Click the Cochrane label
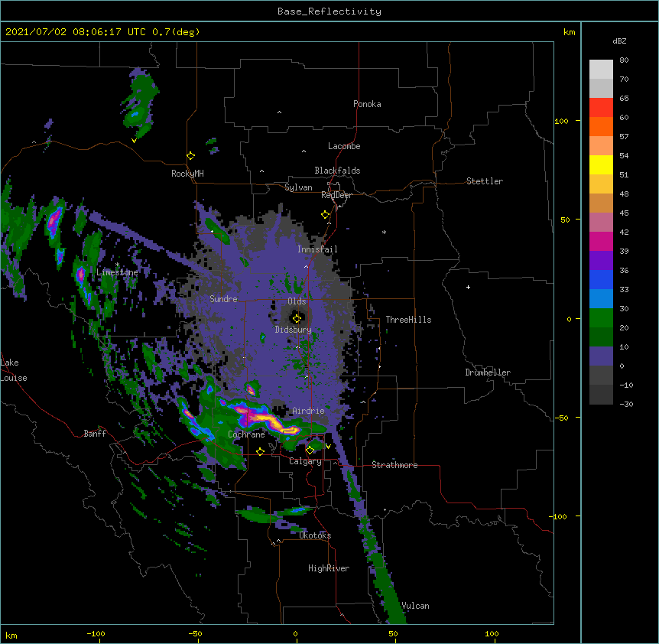 pyautogui.click(x=246, y=434)
